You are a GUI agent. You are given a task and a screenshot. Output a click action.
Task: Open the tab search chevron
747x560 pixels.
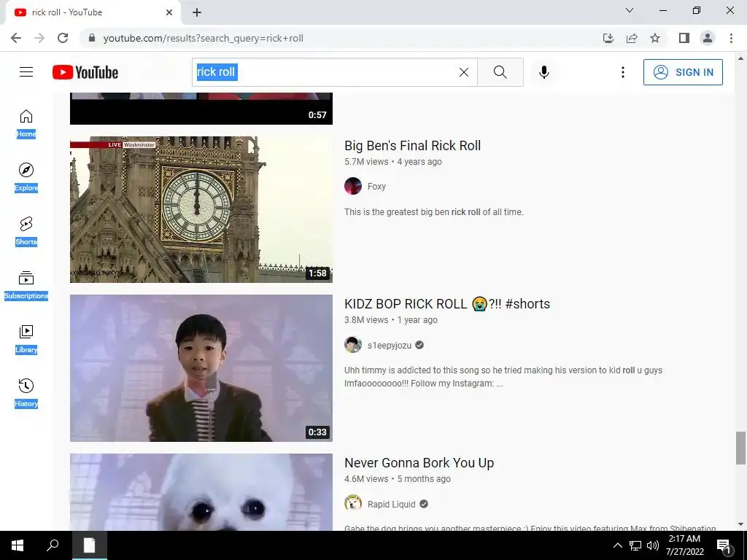click(630, 10)
